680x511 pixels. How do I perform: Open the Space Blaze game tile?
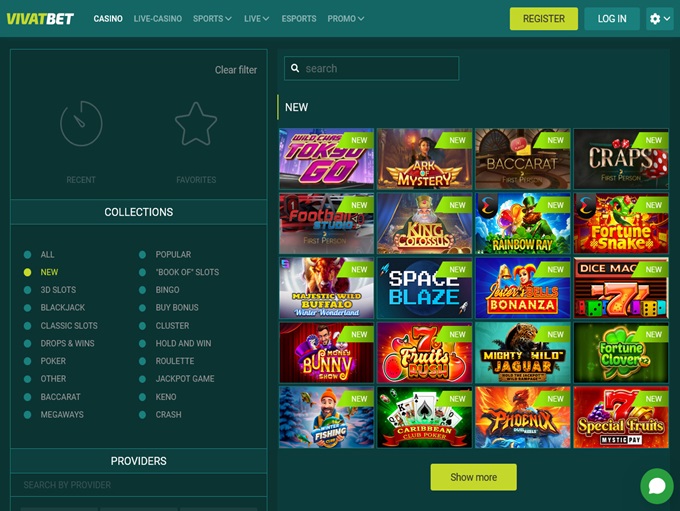coord(425,288)
